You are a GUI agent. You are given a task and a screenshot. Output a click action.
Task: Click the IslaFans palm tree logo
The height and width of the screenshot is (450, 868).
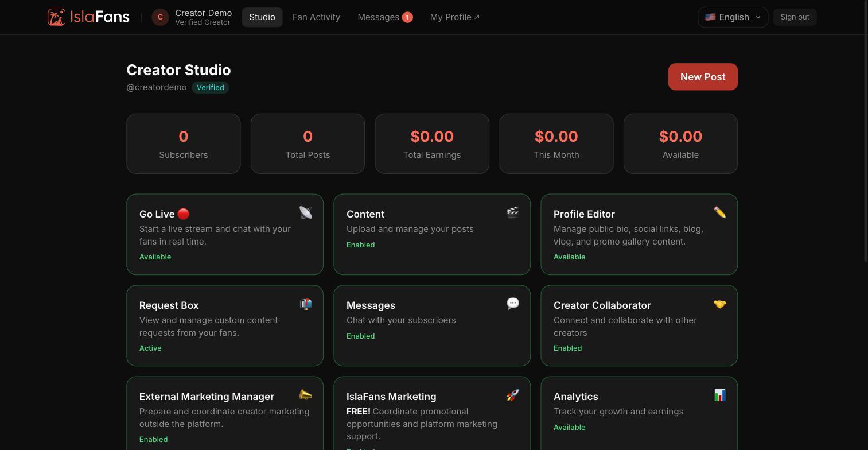(56, 17)
